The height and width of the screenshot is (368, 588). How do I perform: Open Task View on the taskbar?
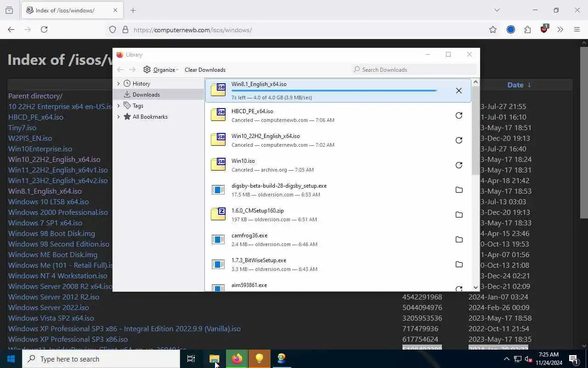tap(191, 359)
